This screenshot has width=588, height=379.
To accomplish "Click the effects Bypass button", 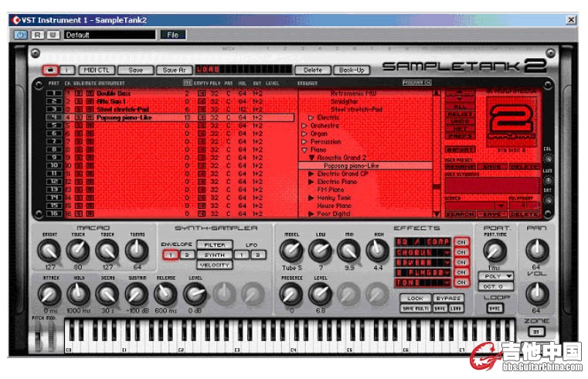I will tap(448, 299).
